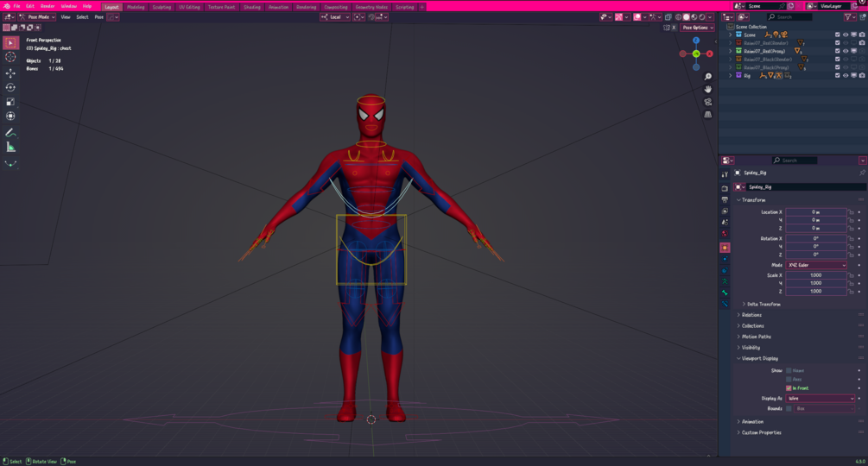This screenshot has width=868, height=466.
Task: Open the Armature Data properties tab
Action: pos(725,281)
